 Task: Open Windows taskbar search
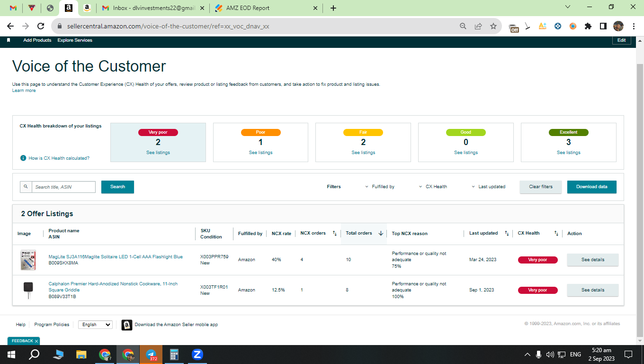(34, 355)
